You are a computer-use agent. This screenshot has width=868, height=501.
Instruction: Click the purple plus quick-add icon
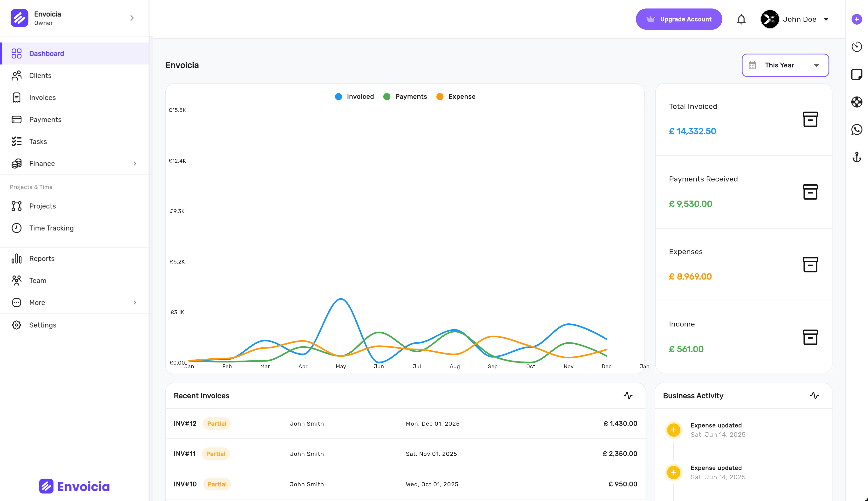[x=856, y=19]
